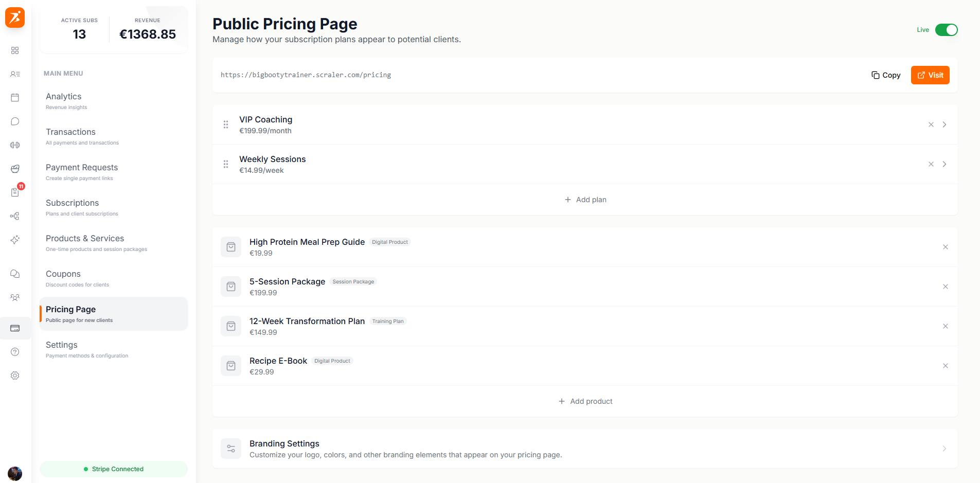Copy the public pricing page URL

[886, 75]
